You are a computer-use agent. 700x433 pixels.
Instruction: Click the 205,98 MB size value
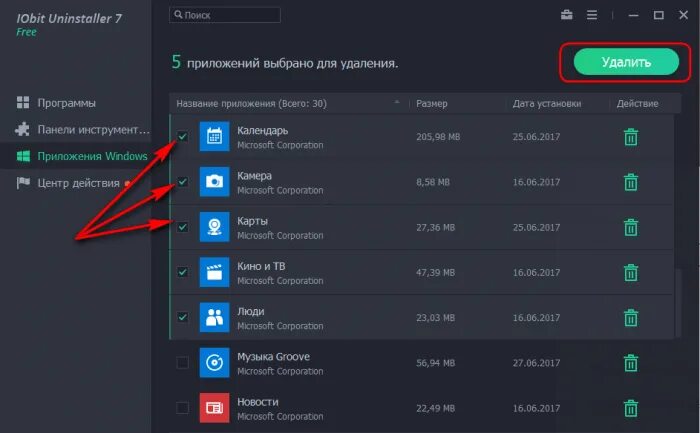[438, 137]
